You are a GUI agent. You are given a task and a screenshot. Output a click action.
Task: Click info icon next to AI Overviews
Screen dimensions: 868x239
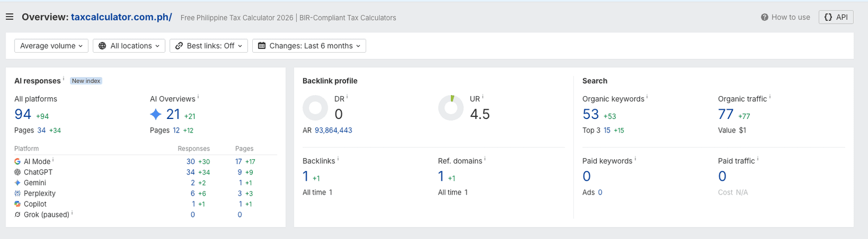198,97
